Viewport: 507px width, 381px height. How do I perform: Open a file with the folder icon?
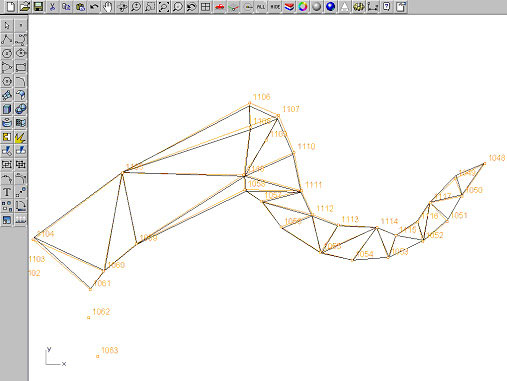click(x=25, y=6)
